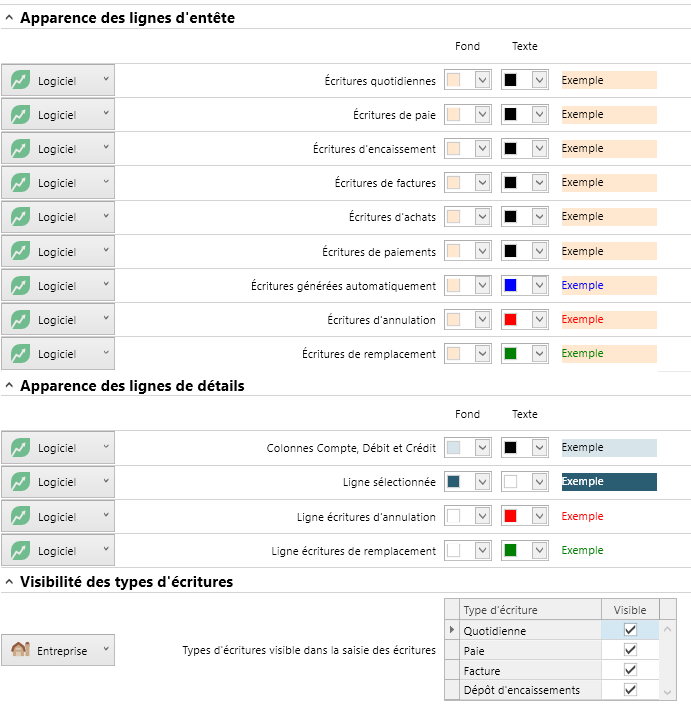Open Fond dropdown arrow for Écritures d'achats
Image resolution: width=691 pixels, height=704 pixels.
click(482, 216)
